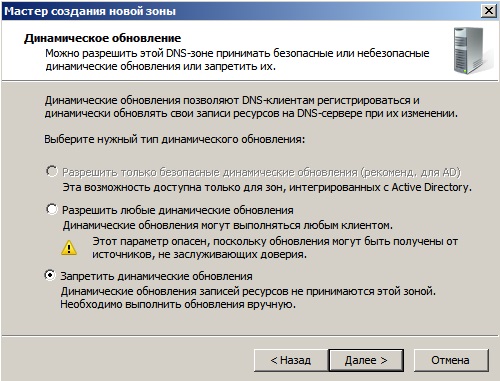
Task: Click the 'Запретить динамические обновления' label text
Action: [x=156, y=276]
